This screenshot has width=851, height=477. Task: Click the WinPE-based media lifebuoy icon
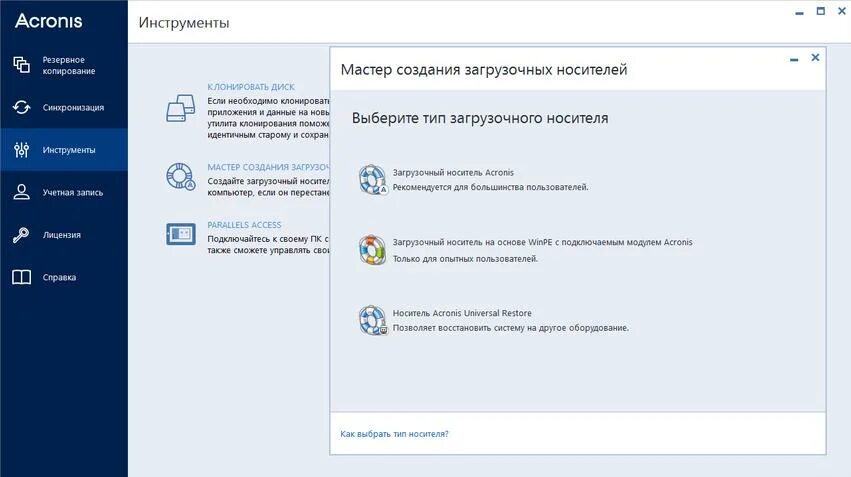pyautogui.click(x=372, y=250)
